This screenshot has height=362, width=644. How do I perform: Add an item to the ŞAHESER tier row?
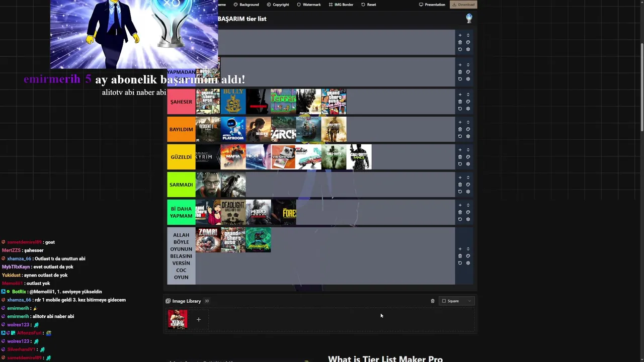[x=460, y=95]
